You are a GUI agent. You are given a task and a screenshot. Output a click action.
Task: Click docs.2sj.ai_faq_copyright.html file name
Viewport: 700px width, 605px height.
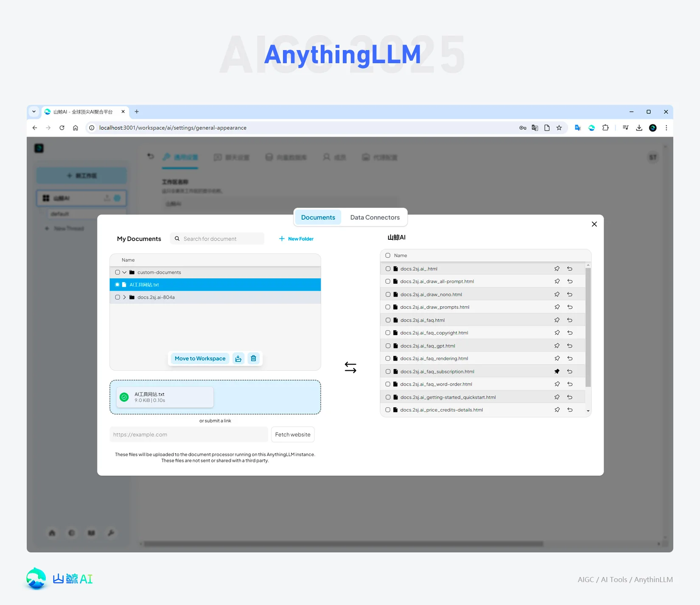[x=434, y=333]
